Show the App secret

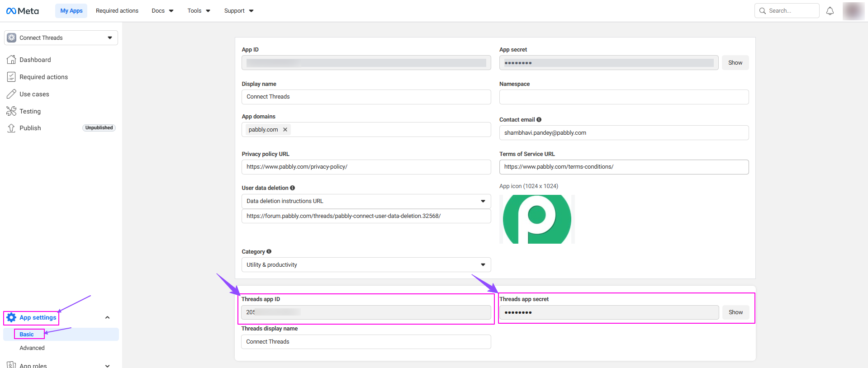pos(735,63)
